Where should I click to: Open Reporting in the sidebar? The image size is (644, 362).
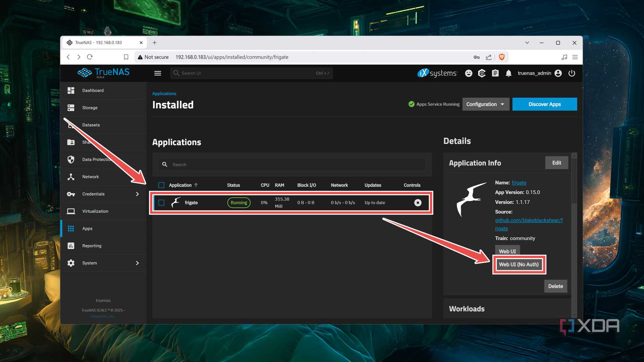103,246
